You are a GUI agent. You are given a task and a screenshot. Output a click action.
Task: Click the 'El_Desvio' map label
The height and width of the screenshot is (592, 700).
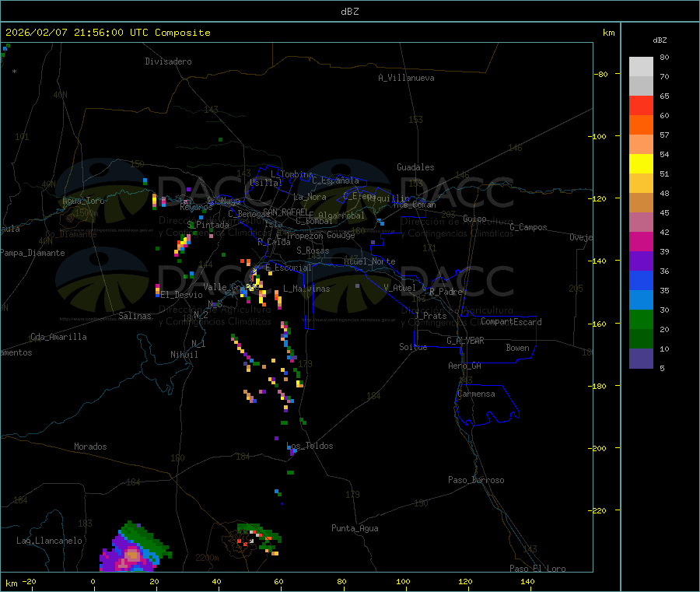click(181, 295)
